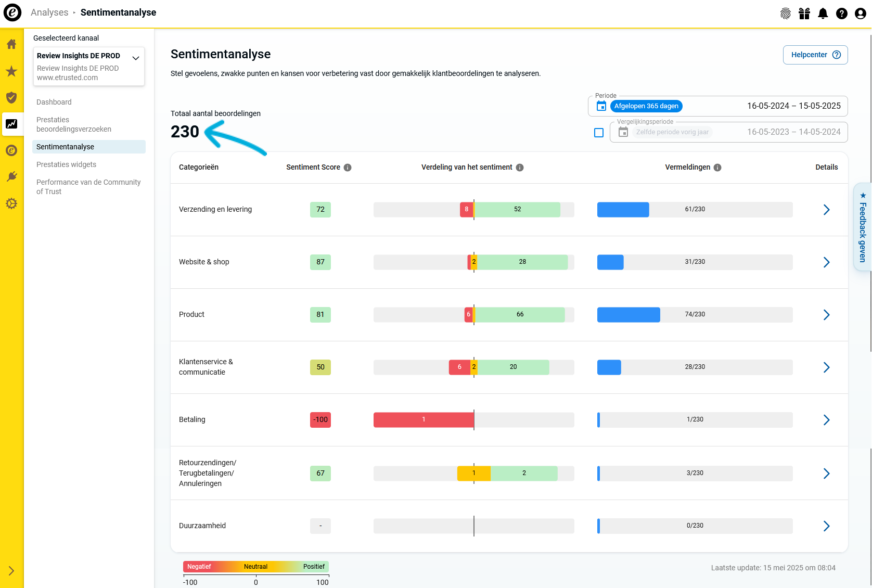Click Product mentions bar 74/230
The height and width of the screenshot is (588, 872).
695,315
